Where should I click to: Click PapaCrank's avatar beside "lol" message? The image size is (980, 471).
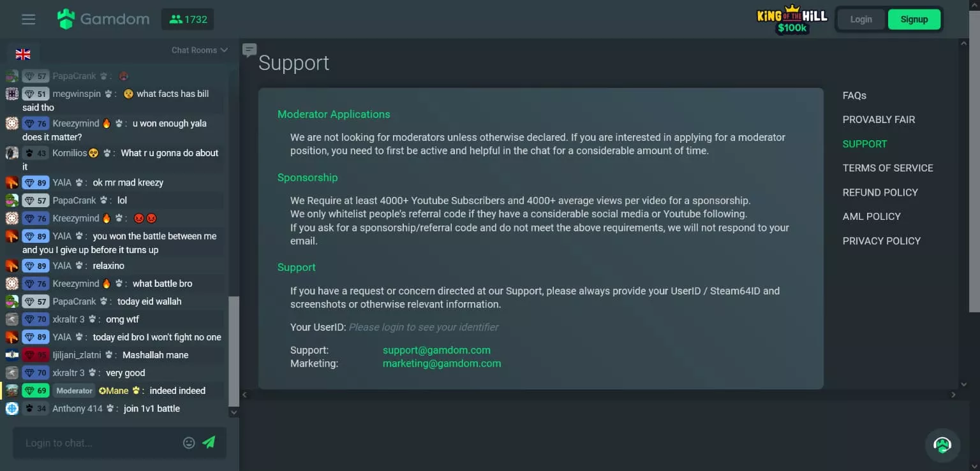(x=12, y=200)
